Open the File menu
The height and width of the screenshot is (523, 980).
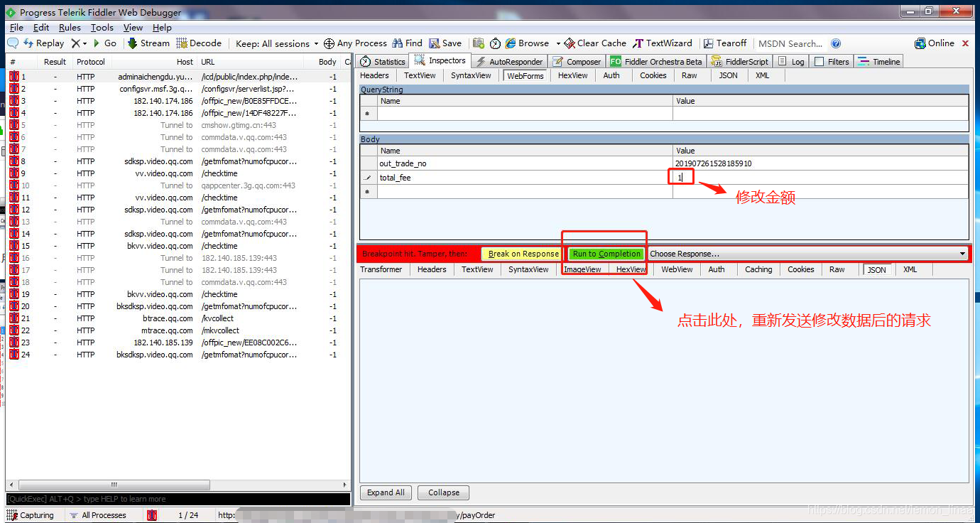(x=16, y=28)
